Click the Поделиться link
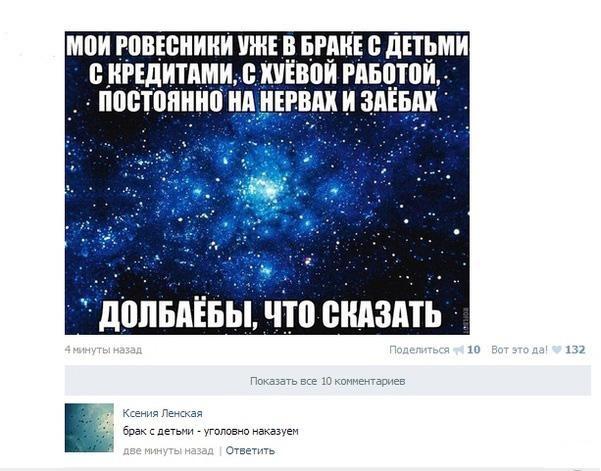 [419, 350]
